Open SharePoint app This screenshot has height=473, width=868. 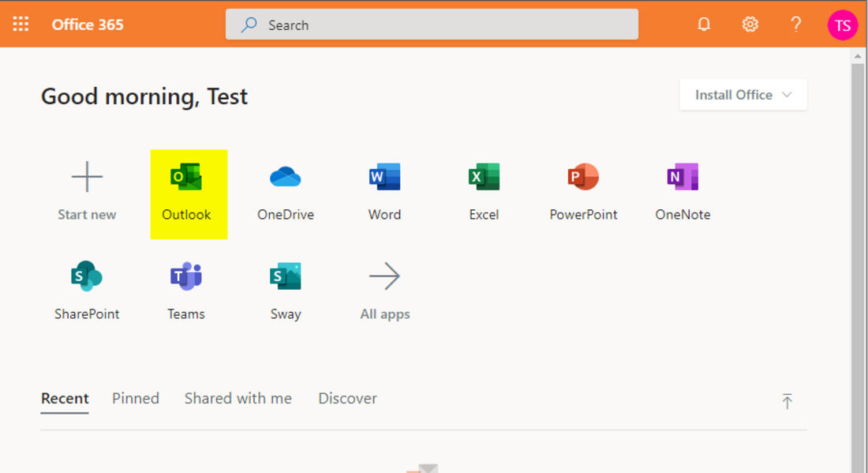tap(87, 291)
